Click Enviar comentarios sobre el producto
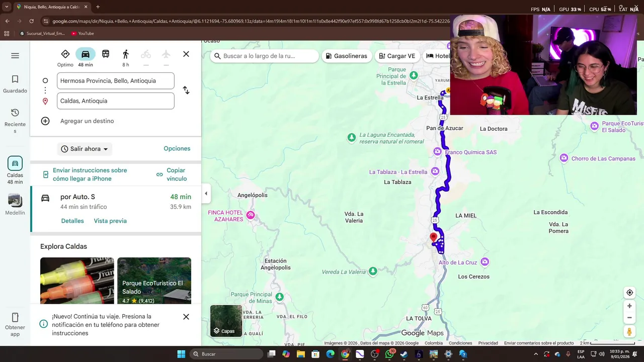Viewport: 644px width, 362px height. pyautogui.click(x=539, y=343)
